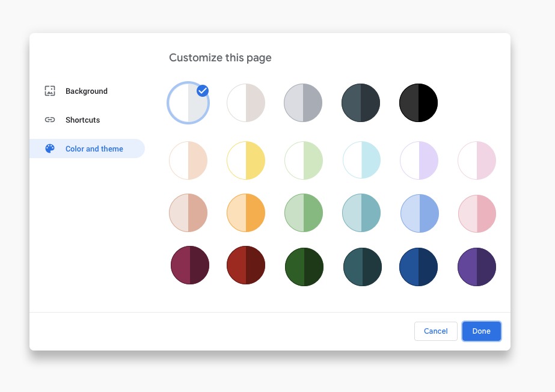Select the maroon burgundy theme swatch
The width and height of the screenshot is (555, 392).
coord(189,265)
